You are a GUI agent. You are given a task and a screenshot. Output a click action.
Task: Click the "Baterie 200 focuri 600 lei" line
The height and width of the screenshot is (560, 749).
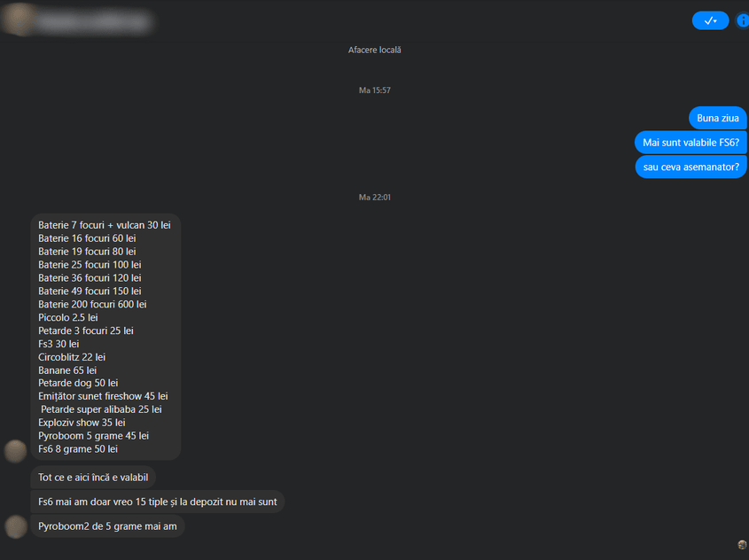click(x=92, y=304)
